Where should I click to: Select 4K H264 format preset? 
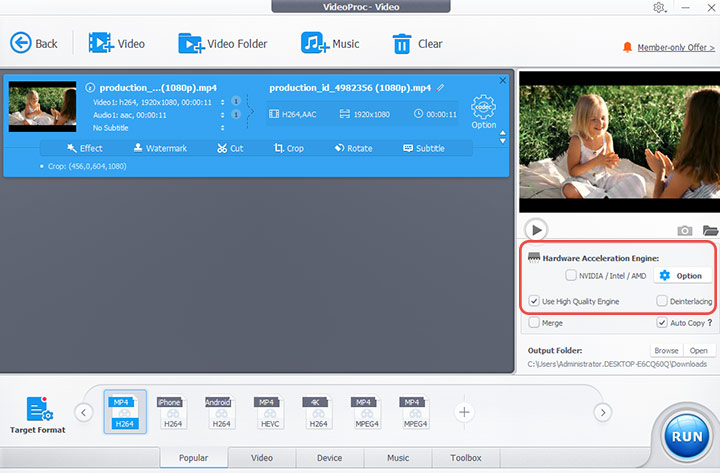pyautogui.click(x=318, y=412)
